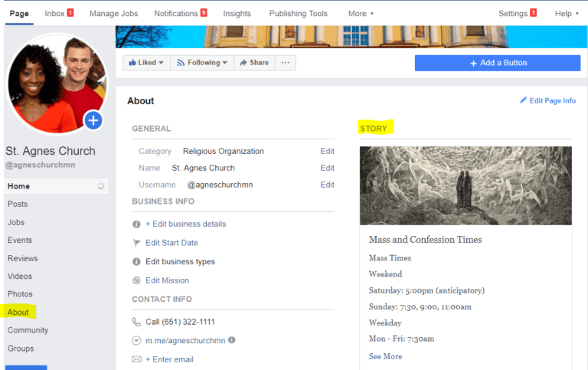The height and width of the screenshot is (370, 588).
Task: Click the Edit business details link
Action: [186, 224]
